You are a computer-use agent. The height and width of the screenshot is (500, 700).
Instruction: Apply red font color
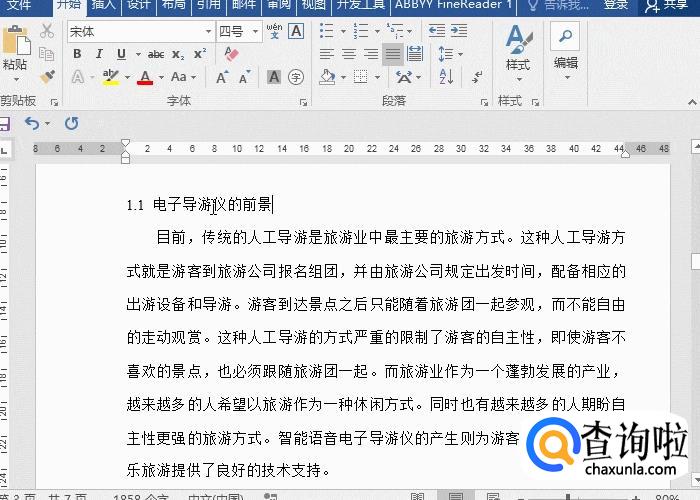145,77
